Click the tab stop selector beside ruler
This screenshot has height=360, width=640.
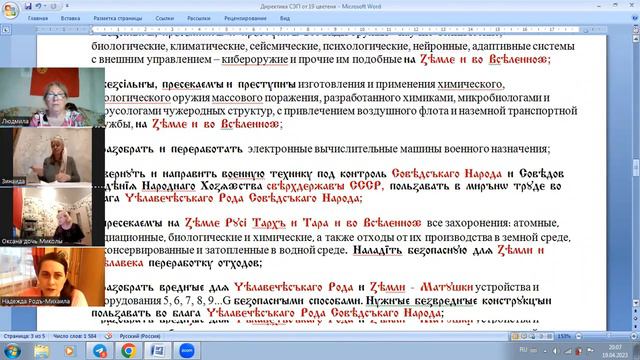6,30
